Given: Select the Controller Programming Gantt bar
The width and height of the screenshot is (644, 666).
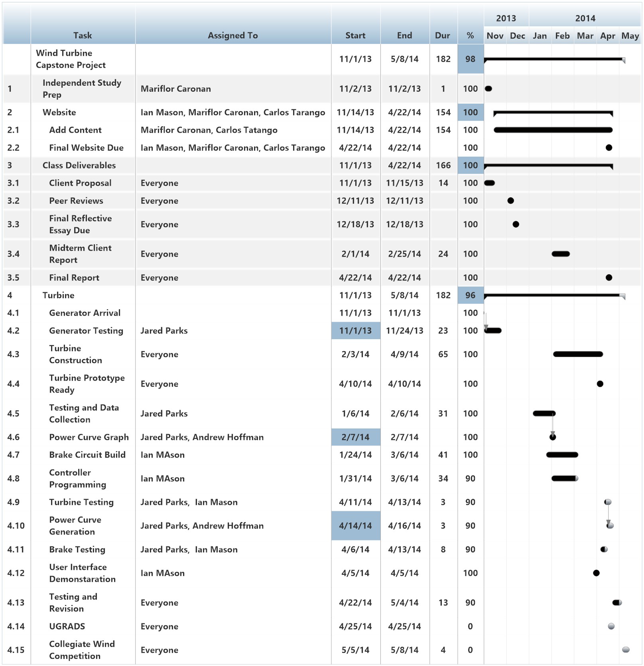Looking at the screenshot, I should (565, 478).
